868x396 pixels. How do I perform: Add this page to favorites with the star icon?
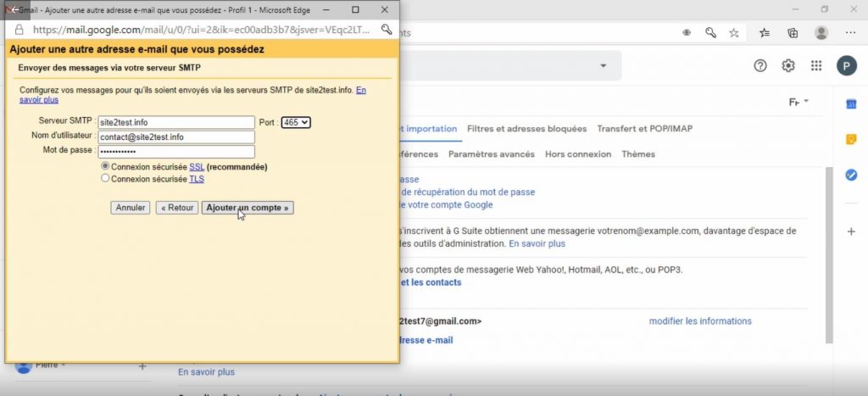pos(734,33)
